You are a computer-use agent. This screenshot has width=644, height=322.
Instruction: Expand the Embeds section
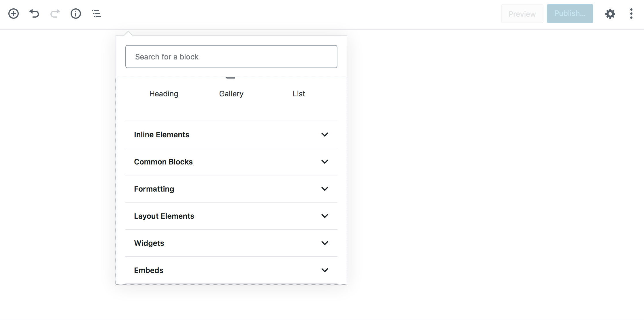[x=148, y=270]
